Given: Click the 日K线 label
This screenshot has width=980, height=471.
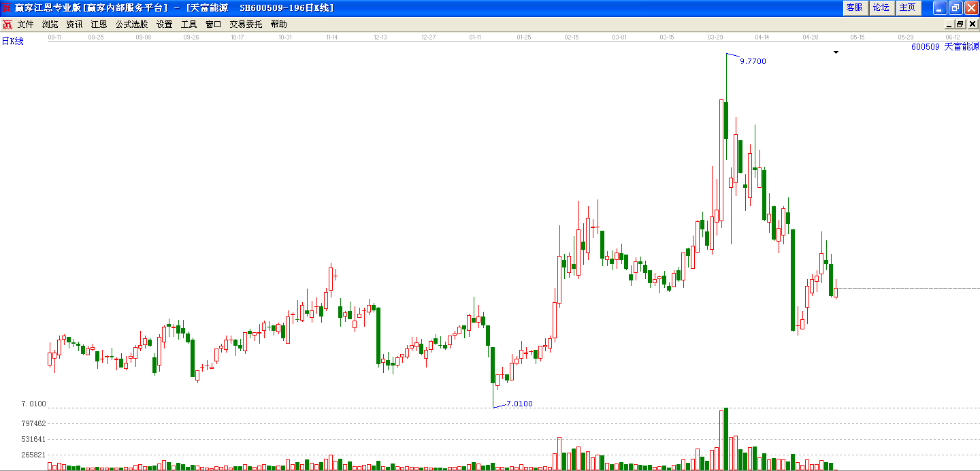Looking at the screenshot, I should pos(12,42).
